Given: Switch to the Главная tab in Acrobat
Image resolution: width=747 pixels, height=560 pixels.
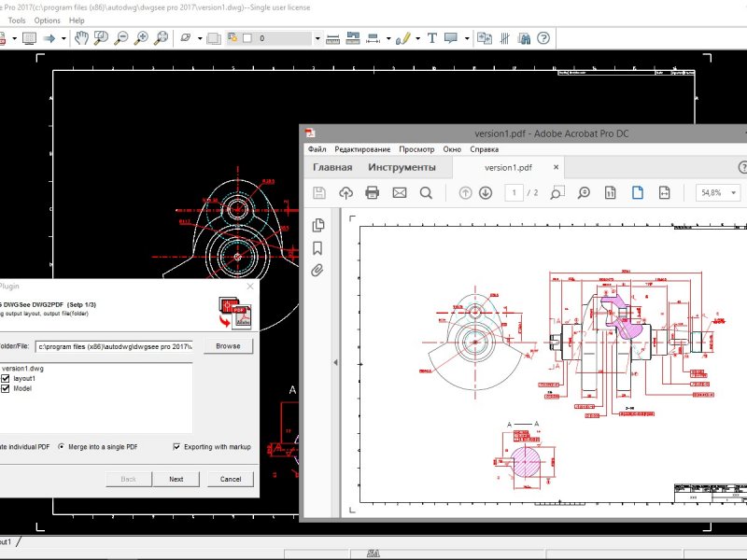Looking at the screenshot, I should click(x=332, y=168).
